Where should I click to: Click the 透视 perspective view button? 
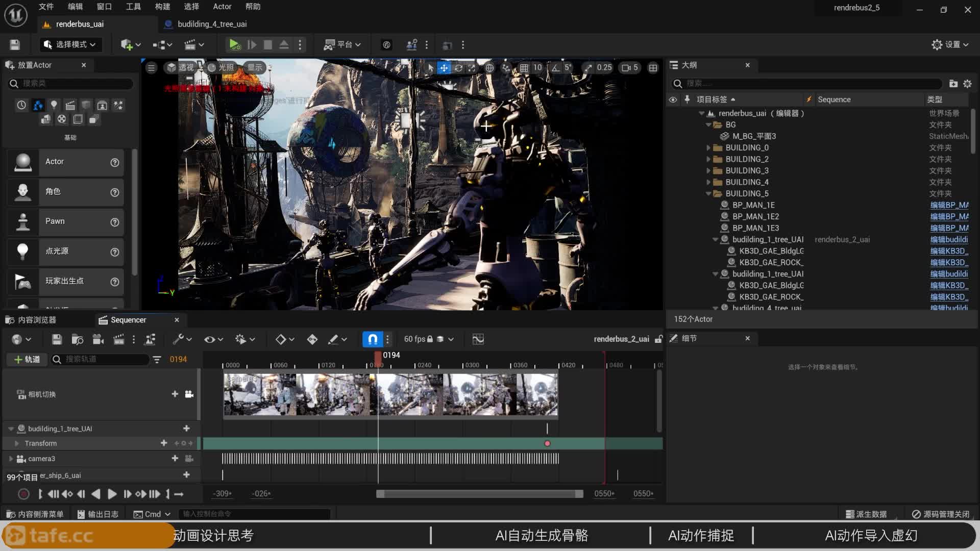pyautogui.click(x=181, y=67)
